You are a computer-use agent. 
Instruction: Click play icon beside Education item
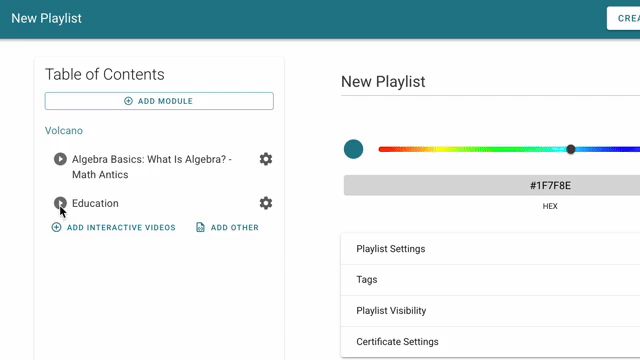coord(60,203)
